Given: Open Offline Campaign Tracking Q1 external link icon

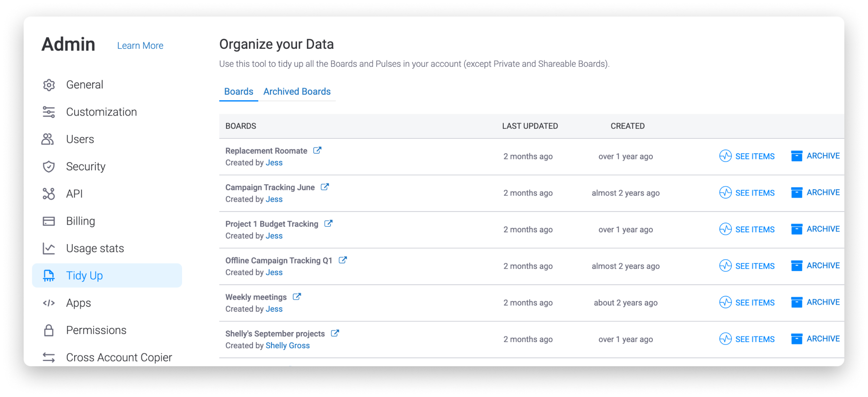Looking at the screenshot, I should 343,260.
